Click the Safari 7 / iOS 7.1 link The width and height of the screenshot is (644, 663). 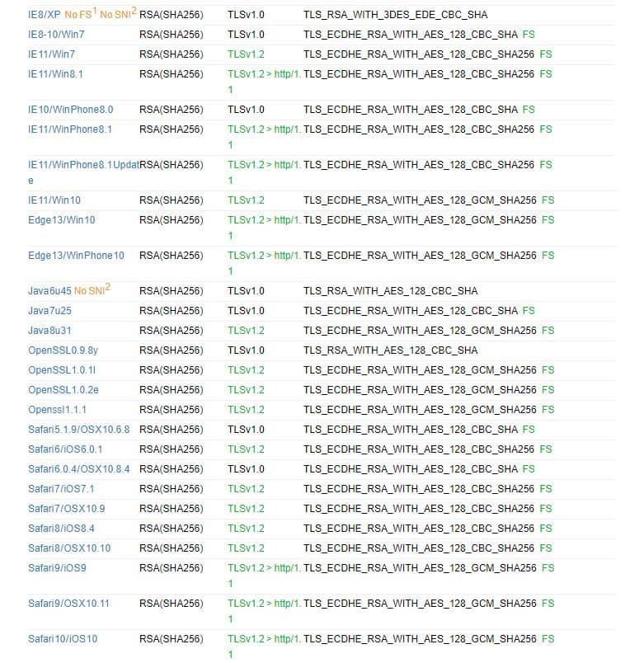point(61,489)
